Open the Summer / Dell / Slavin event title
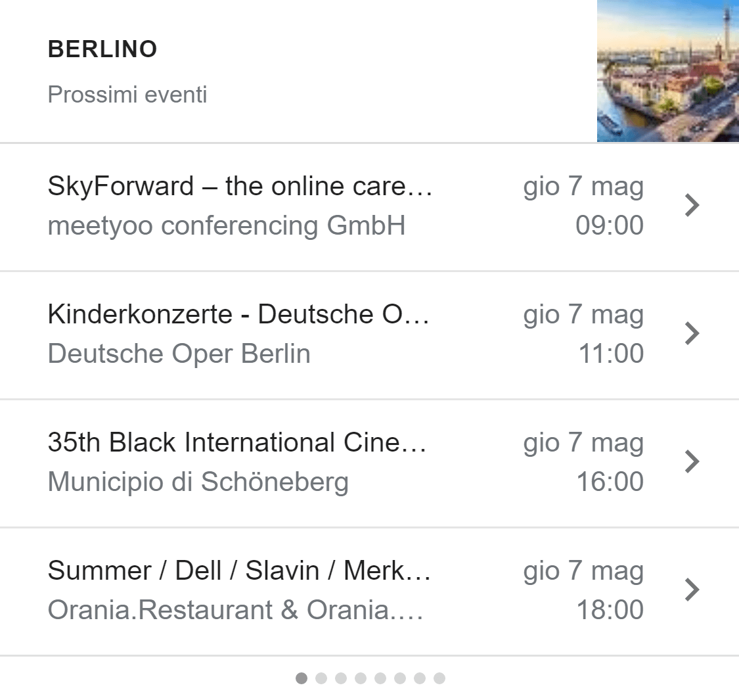739x700 pixels. click(239, 571)
